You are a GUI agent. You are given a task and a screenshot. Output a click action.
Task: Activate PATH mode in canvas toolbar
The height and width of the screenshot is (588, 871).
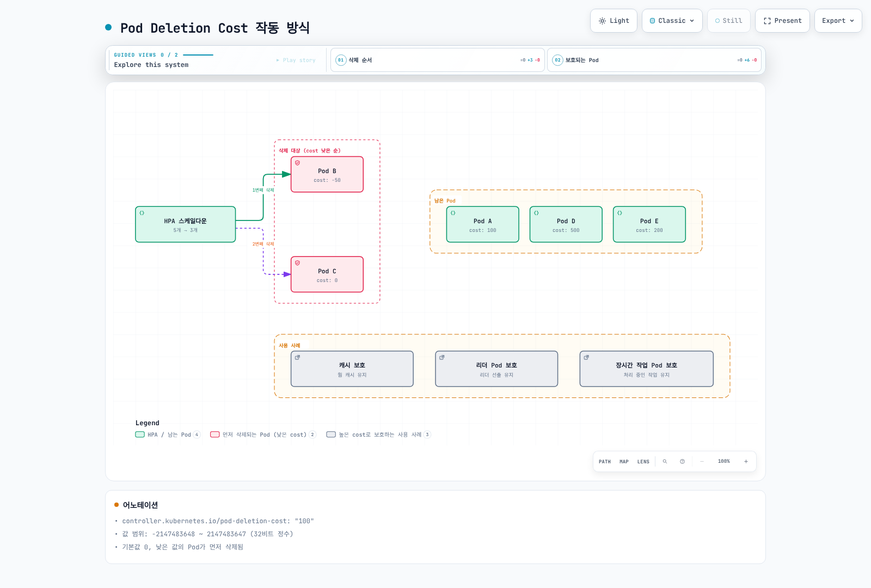click(605, 462)
